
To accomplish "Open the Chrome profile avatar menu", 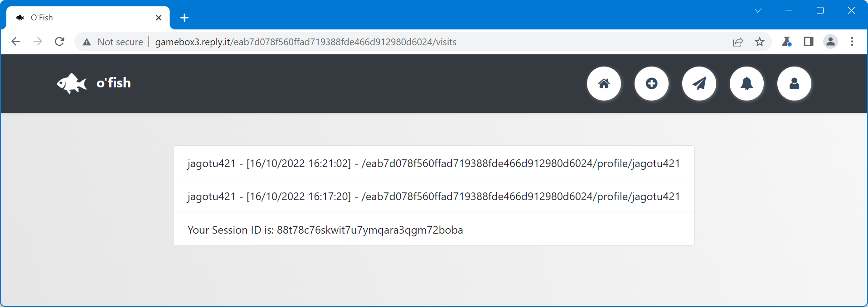I will pos(830,42).
